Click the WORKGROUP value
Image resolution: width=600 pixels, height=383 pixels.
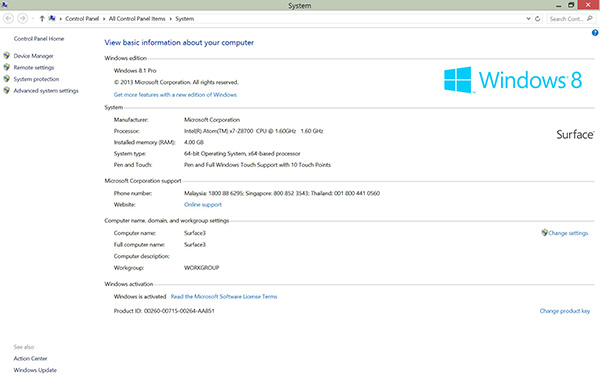tap(201, 268)
